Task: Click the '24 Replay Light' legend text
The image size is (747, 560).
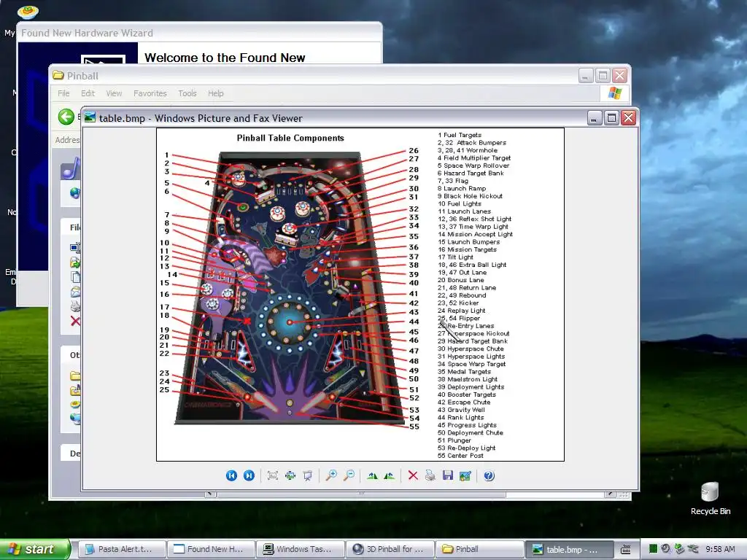Action: pos(461,311)
